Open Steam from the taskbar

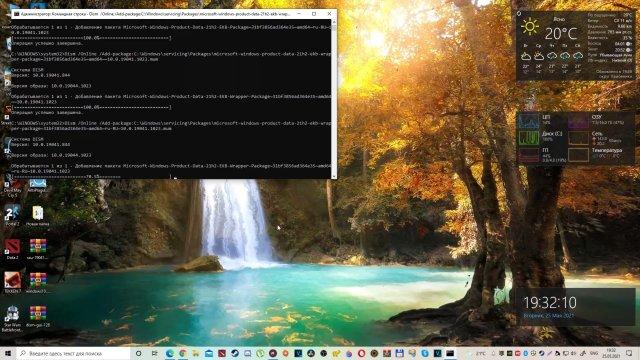point(235,353)
